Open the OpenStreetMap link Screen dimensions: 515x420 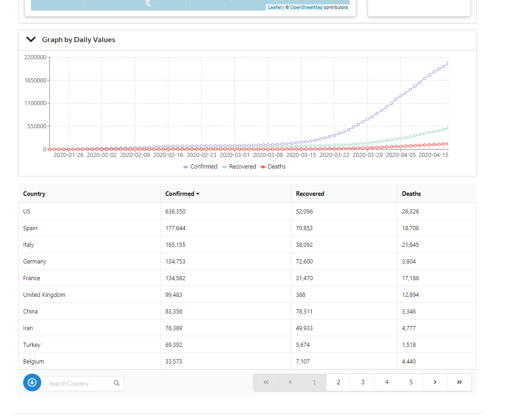point(306,7)
